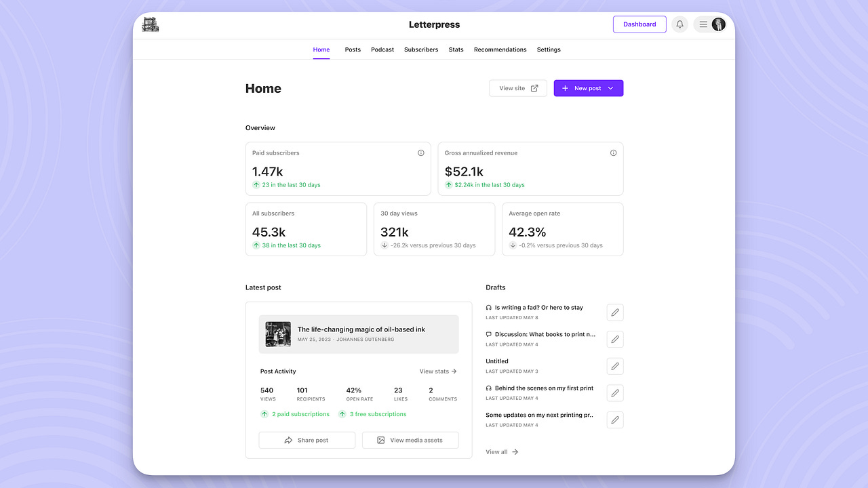Viewport: 868px width, 488px height.
Task: Click the down arrow beside -26.2k versus previous
Action: tap(384, 245)
